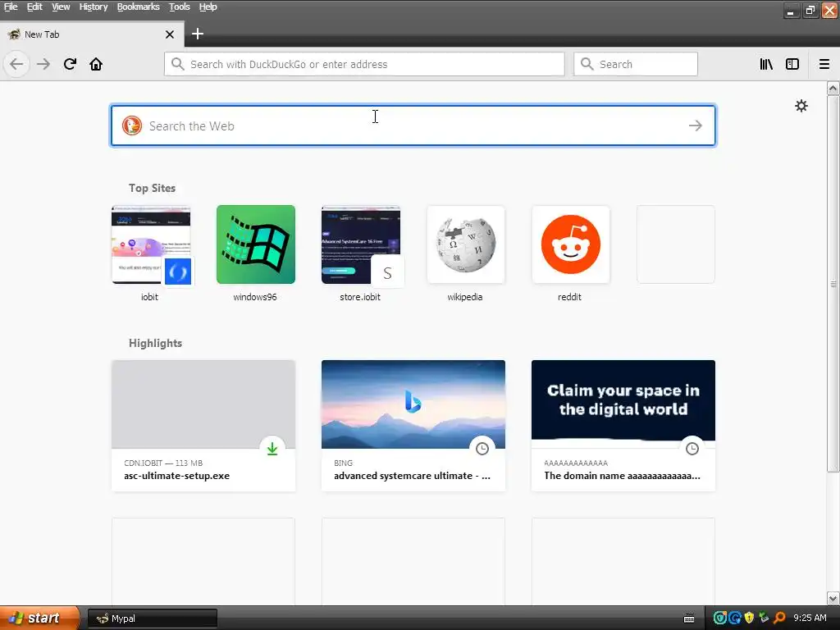Click the Search the Web input box
The width and height of the screenshot is (840, 630).
(413, 126)
